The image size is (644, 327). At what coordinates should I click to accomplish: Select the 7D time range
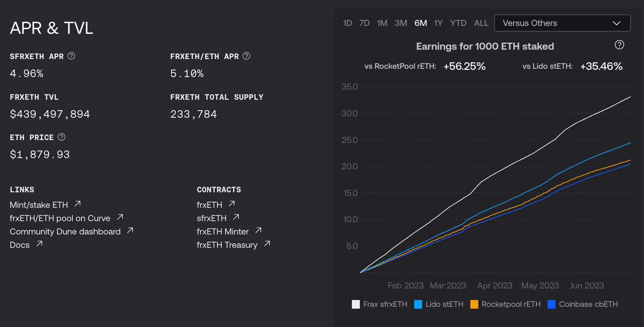click(364, 23)
